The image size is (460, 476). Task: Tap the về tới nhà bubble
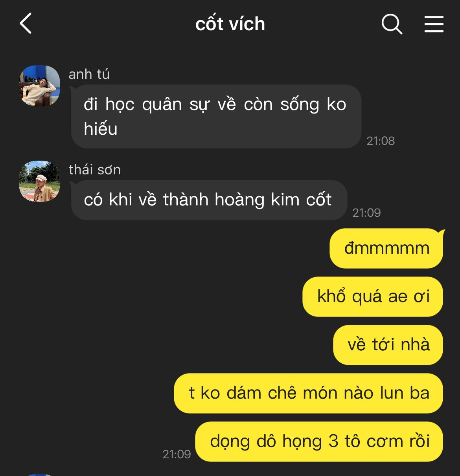(x=388, y=345)
